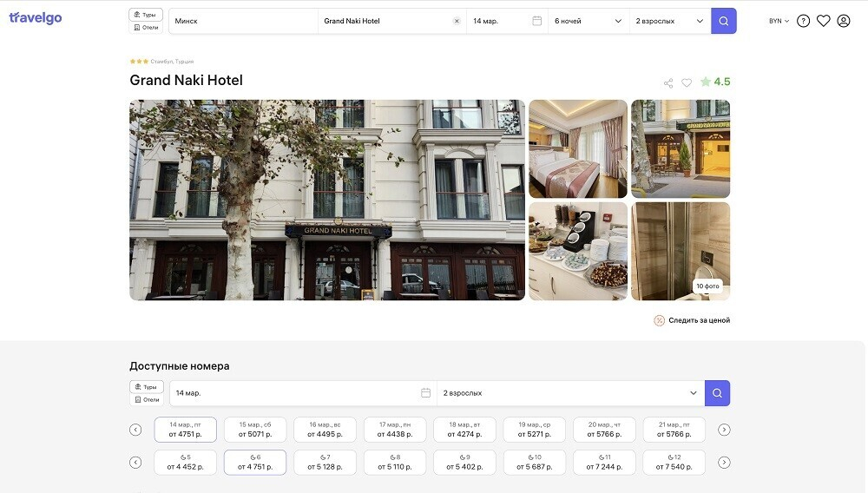
Task: Click the Следить за ценой link
Action: [x=692, y=320]
